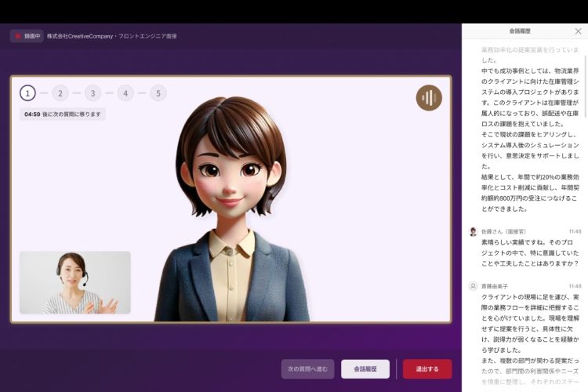Click the そこで現状の課題をヒアリングし paragraph
588x392 pixels.
530,150
